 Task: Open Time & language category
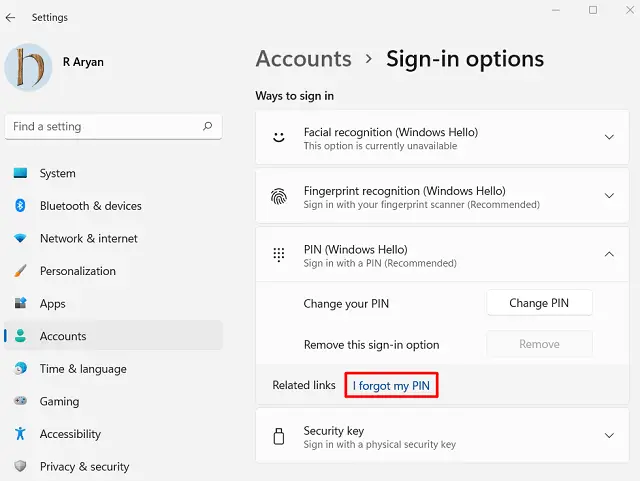83,369
